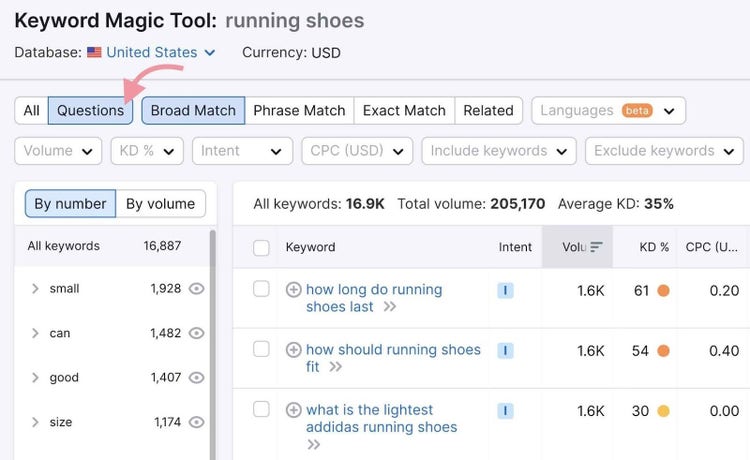Click the CPC (U... column header

(711, 247)
